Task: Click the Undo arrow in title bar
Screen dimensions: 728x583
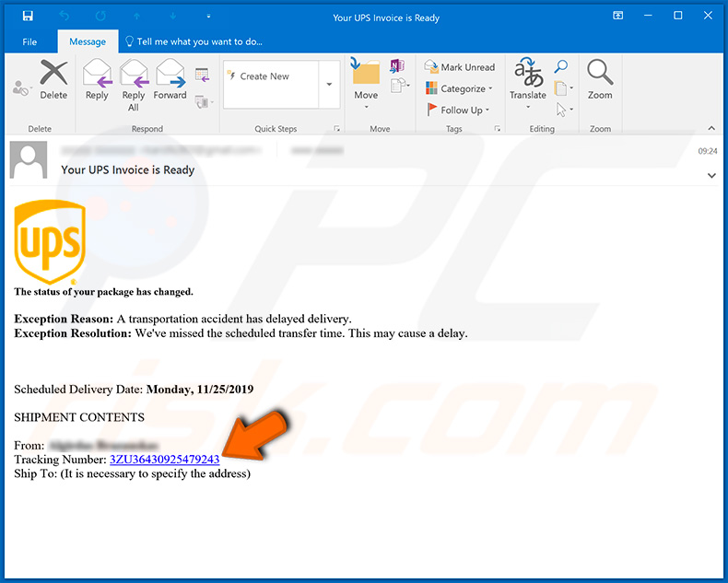Action: (x=65, y=17)
